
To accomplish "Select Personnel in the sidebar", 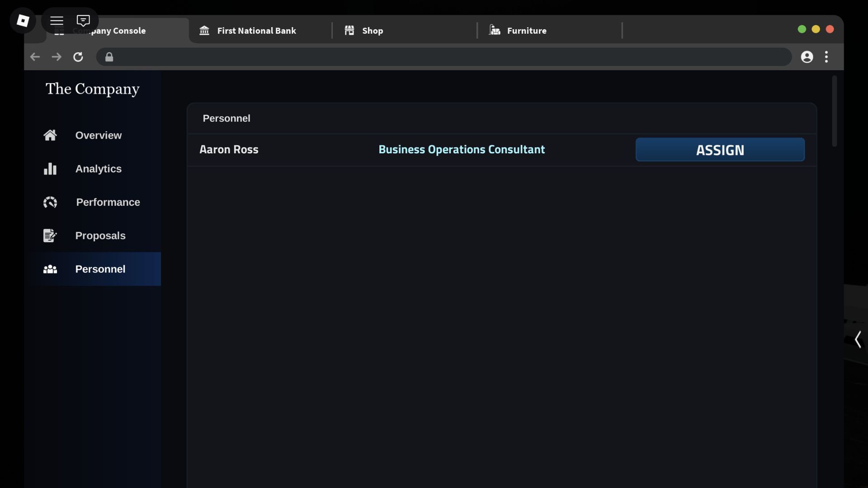I will point(93,269).
